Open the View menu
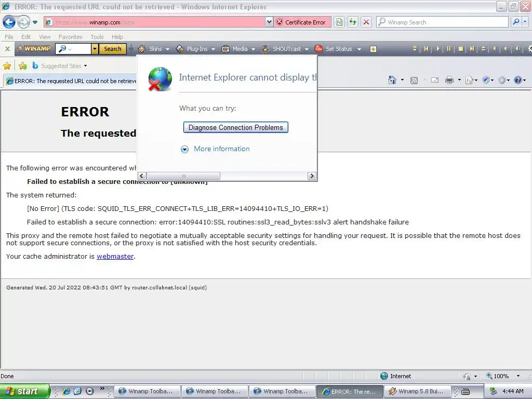This screenshot has width=532, height=399. 45,37
